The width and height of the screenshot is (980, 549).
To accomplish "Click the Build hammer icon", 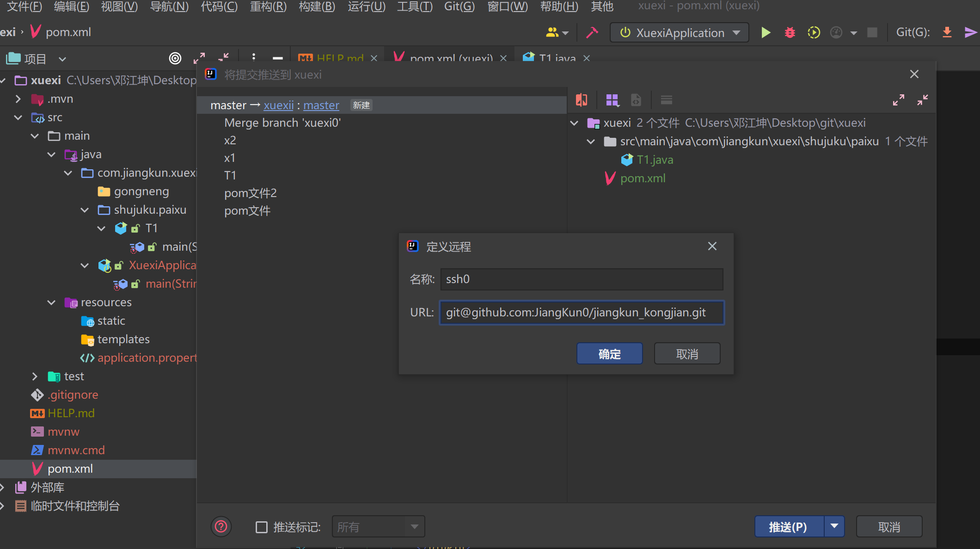I will (592, 32).
